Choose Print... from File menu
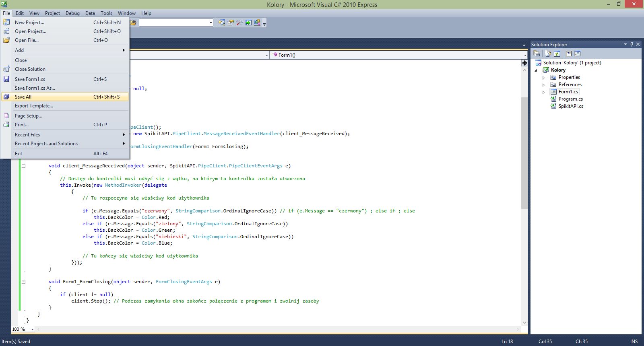644x346 pixels. [65, 125]
